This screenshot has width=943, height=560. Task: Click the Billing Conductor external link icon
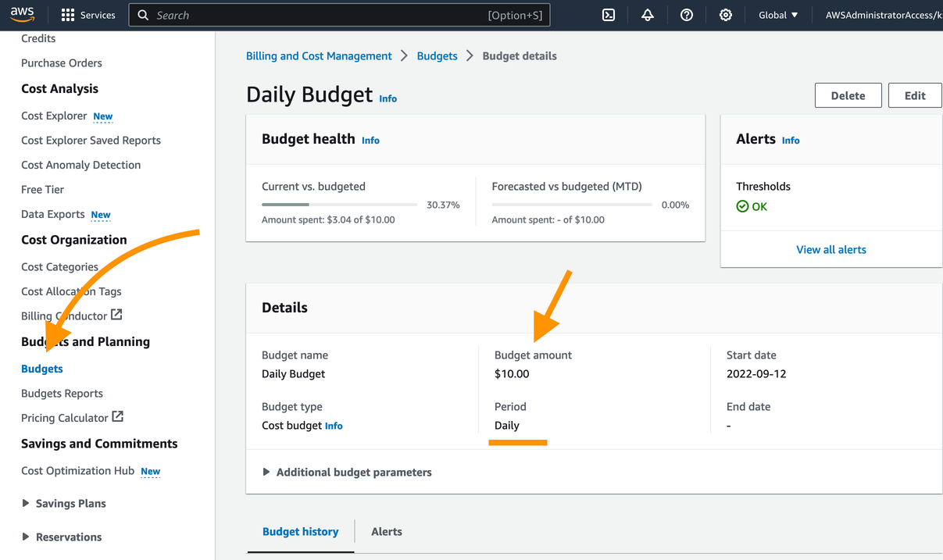116,315
